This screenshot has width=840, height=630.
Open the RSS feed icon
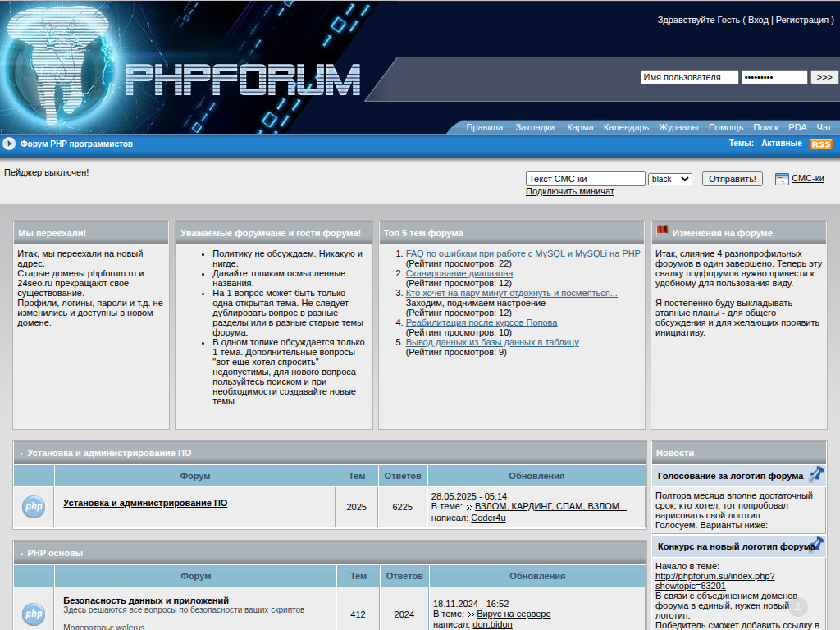(x=820, y=144)
